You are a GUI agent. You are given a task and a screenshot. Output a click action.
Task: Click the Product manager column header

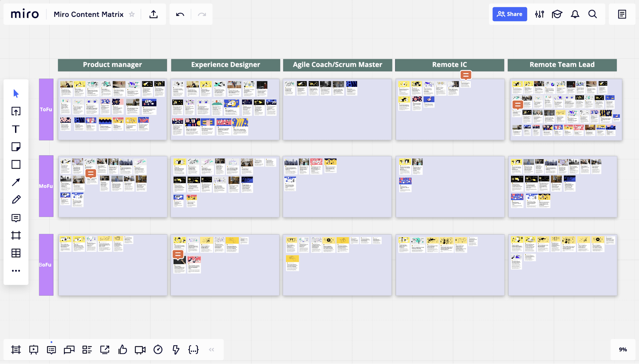click(112, 65)
